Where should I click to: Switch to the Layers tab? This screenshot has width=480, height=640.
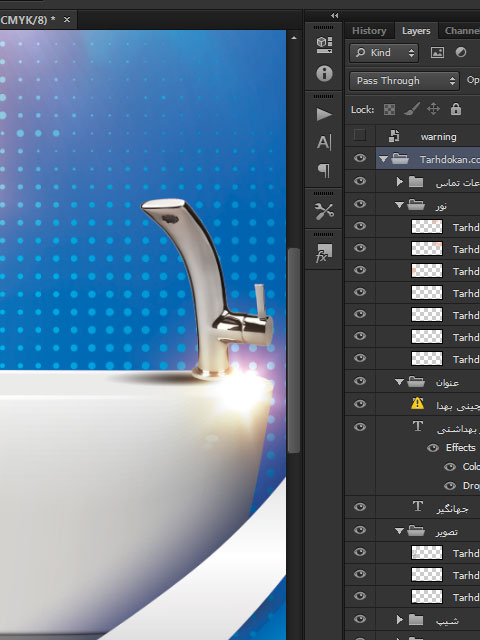click(416, 31)
